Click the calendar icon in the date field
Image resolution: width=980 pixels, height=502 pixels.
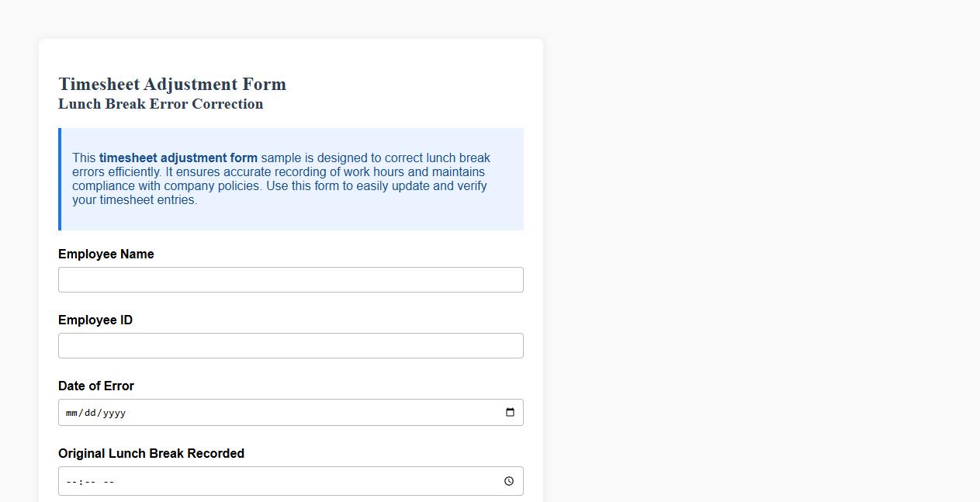[x=510, y=412]
